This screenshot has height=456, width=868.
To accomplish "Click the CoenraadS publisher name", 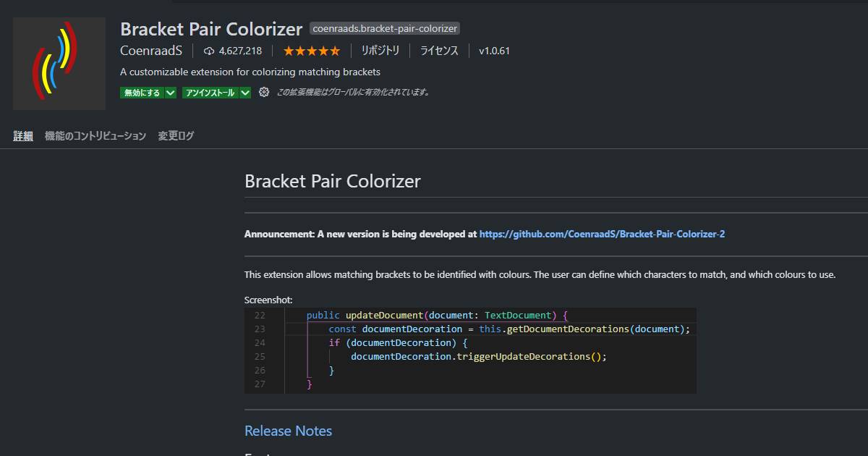I will [151, 51].
